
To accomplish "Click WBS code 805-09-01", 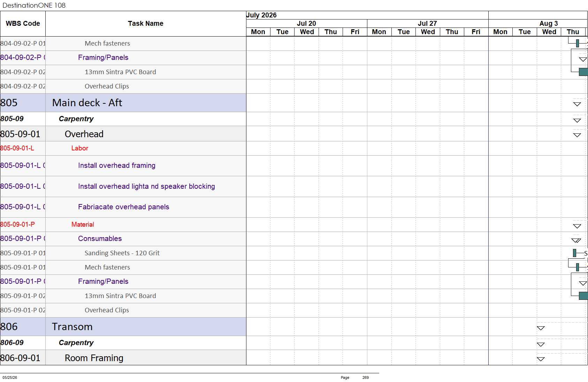I will pyautogui.click(x=20, y=134).
